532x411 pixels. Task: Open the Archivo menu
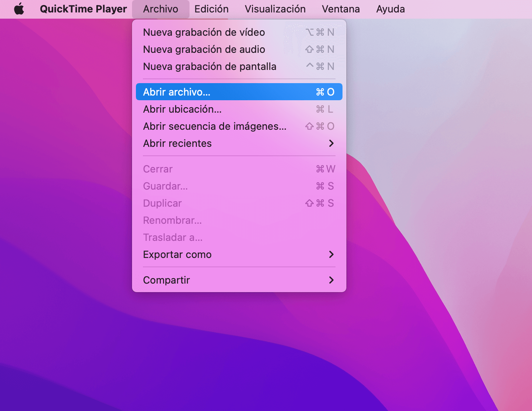[160, 9]
